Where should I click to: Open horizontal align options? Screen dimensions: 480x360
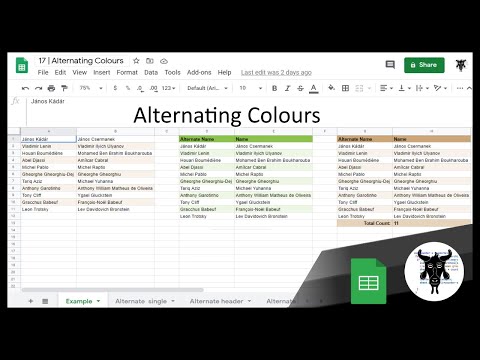point(386,88)
